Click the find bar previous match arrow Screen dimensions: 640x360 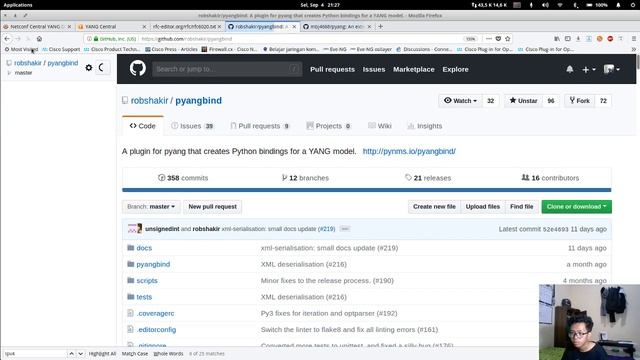(x=71, y=353)
